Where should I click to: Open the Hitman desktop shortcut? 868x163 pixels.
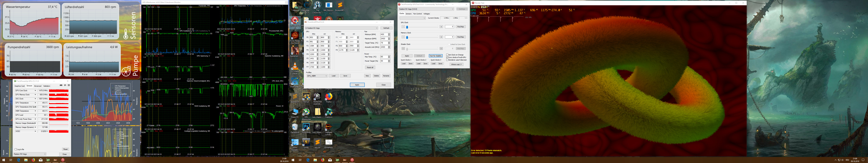[x=306, y=98]
